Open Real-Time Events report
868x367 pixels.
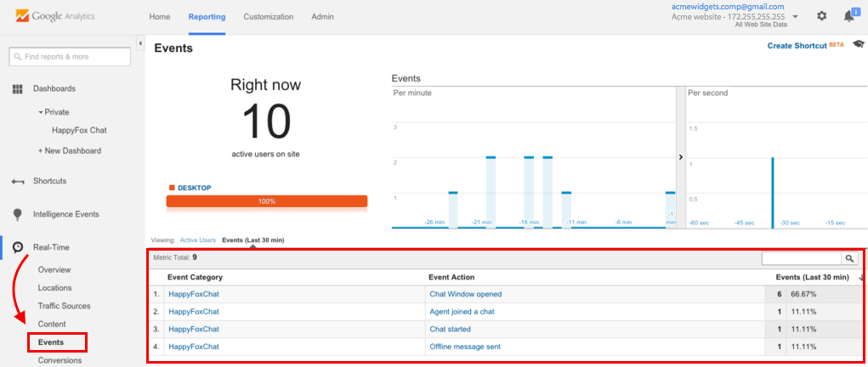click(x=51, y=342)
